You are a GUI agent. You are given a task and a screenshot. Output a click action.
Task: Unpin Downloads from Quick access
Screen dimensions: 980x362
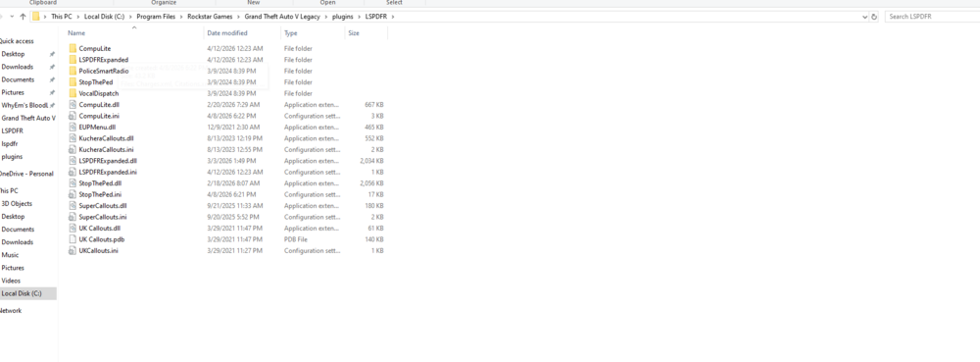pos(52,67)
